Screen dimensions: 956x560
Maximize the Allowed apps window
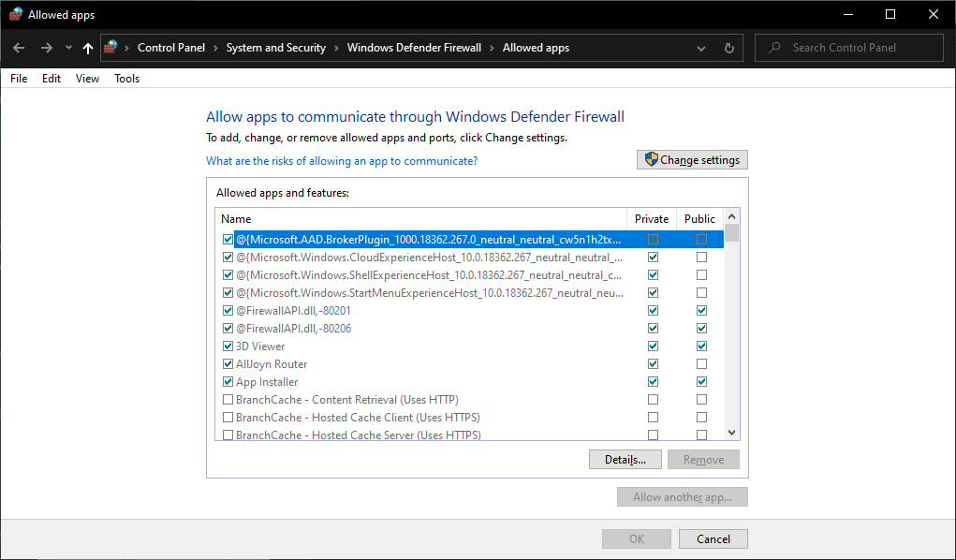click(x=890, y=15)
